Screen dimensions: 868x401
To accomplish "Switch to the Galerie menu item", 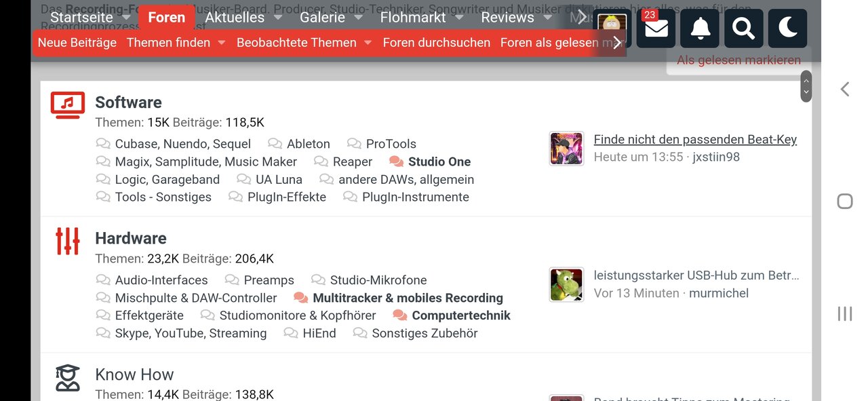I will 322,18.
